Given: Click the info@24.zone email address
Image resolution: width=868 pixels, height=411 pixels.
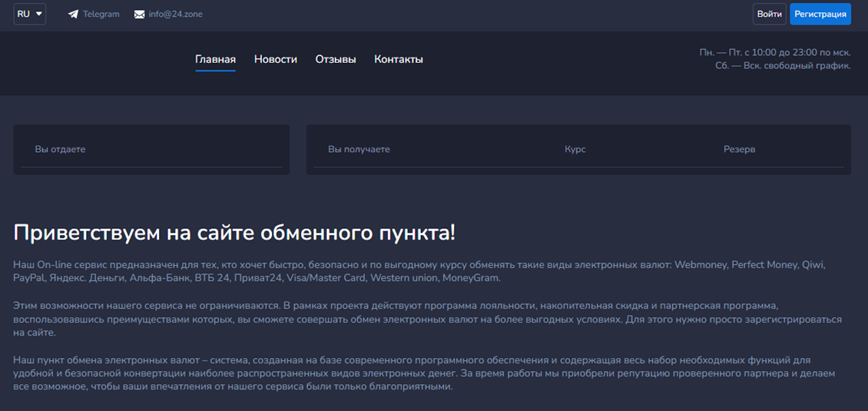Looking at the screenshot, I should click(x=175, y=14).
